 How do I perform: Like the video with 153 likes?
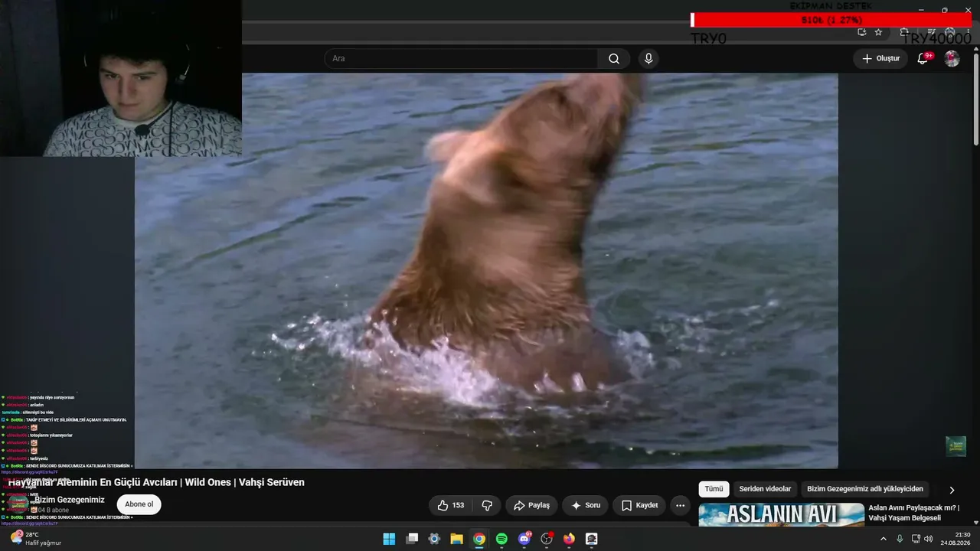451,505
